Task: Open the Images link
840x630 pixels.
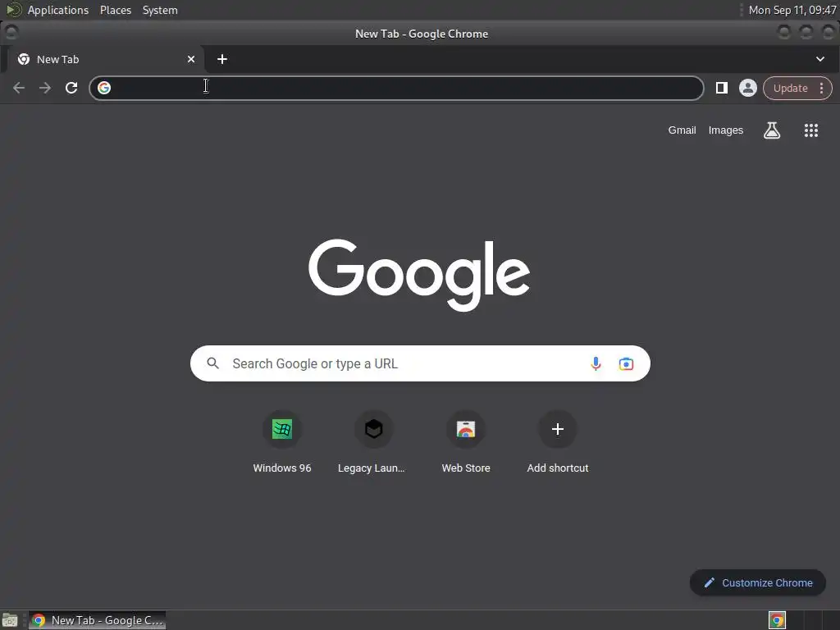Action: point(726,130)
